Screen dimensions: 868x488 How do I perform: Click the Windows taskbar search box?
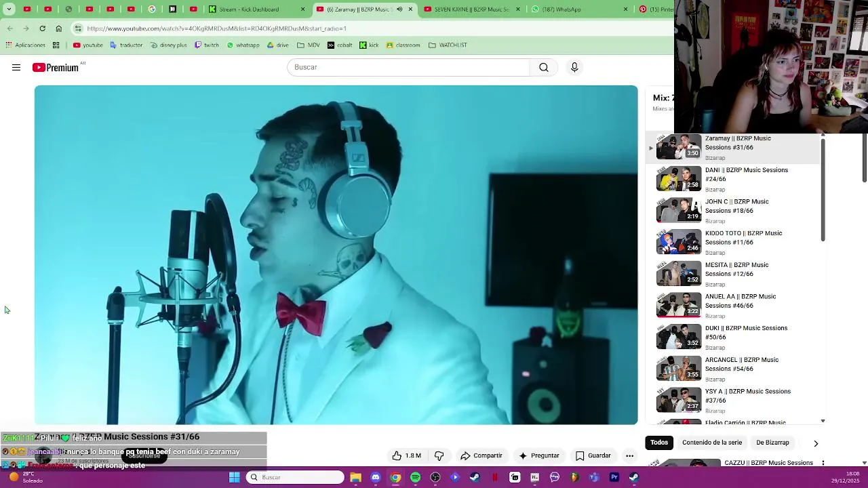click(296, 477)
